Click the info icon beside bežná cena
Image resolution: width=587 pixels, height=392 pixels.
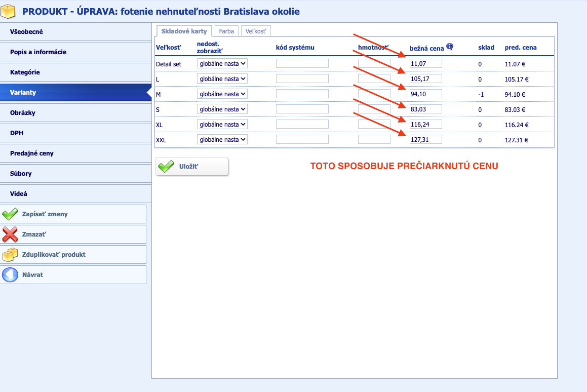coord(450,47)
